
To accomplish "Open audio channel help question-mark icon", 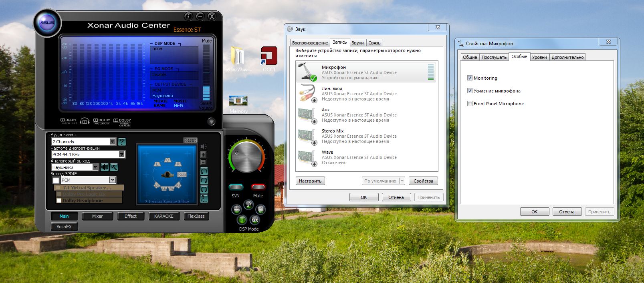I will click(122, 141).
